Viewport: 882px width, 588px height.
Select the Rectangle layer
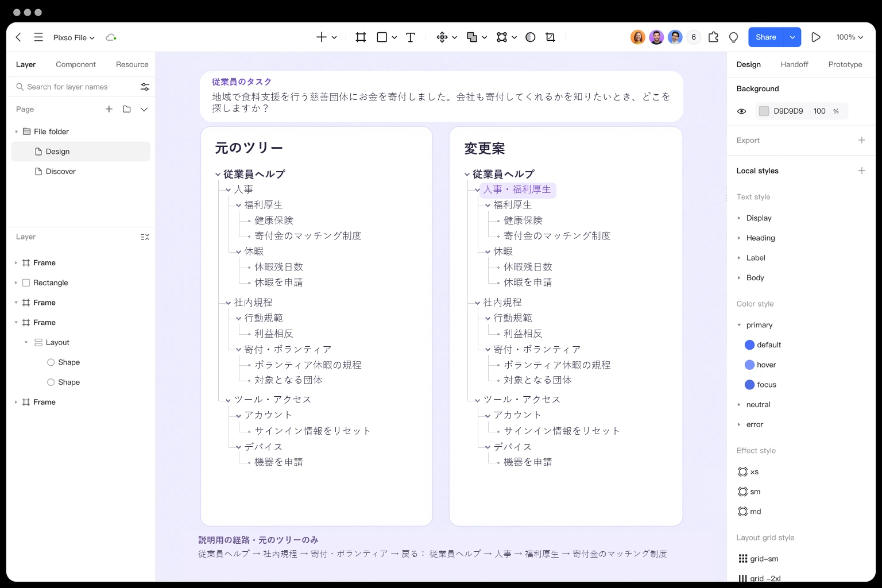[x=81, y=283]
